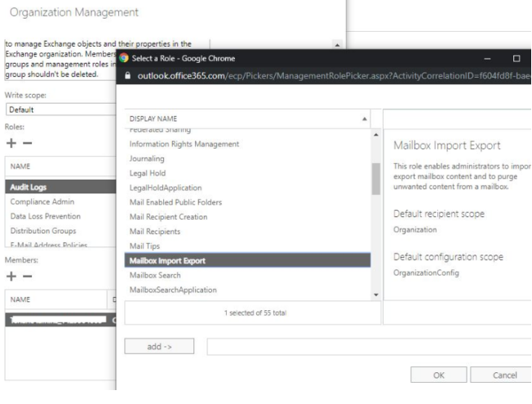Add a member with the Members plus icon
The height and width of the screenshot is (404, 532).
[11, 276]
